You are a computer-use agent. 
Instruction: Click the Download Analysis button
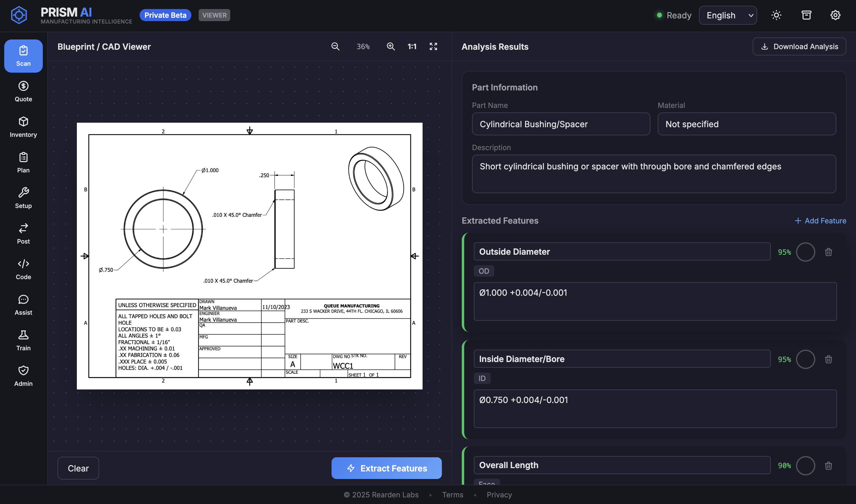tap(799, 46)
